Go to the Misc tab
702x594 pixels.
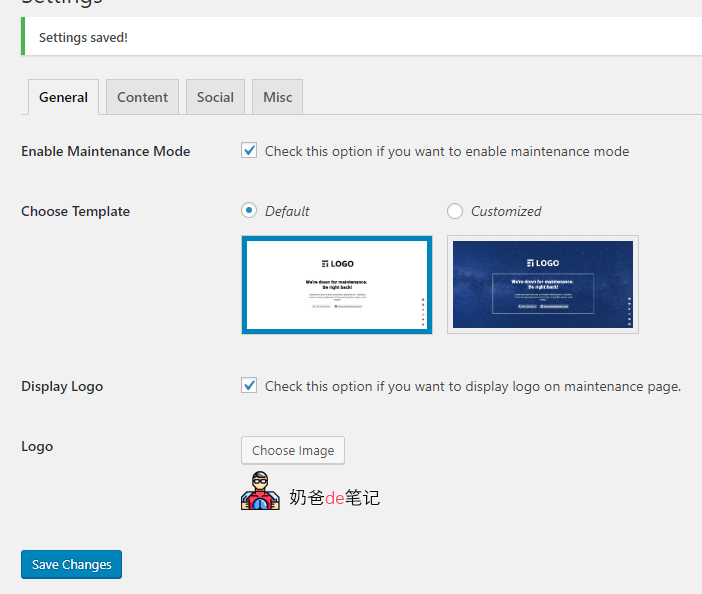click(277, 97)
